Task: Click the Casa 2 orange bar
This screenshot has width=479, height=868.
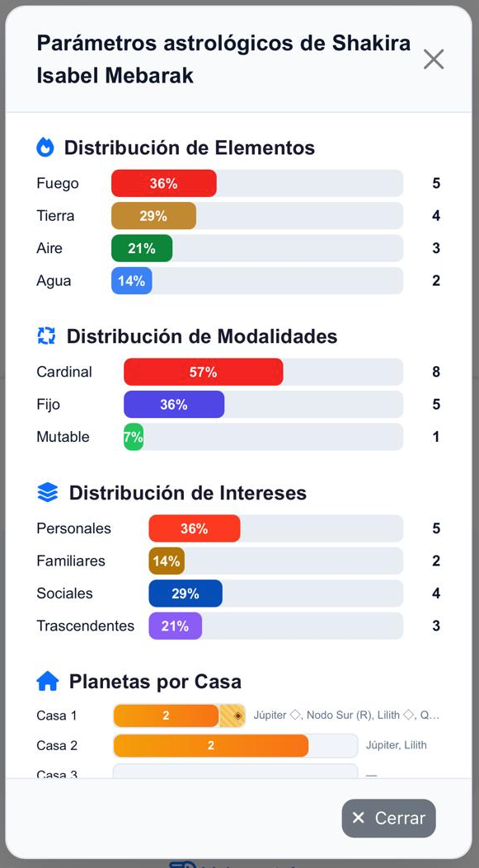Action: coord(211,746)
